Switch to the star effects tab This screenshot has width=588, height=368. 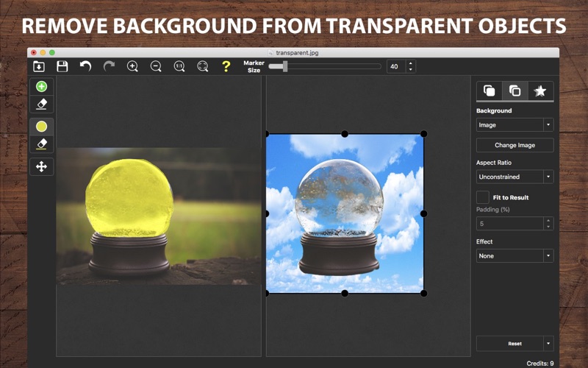tap(540, 91)
